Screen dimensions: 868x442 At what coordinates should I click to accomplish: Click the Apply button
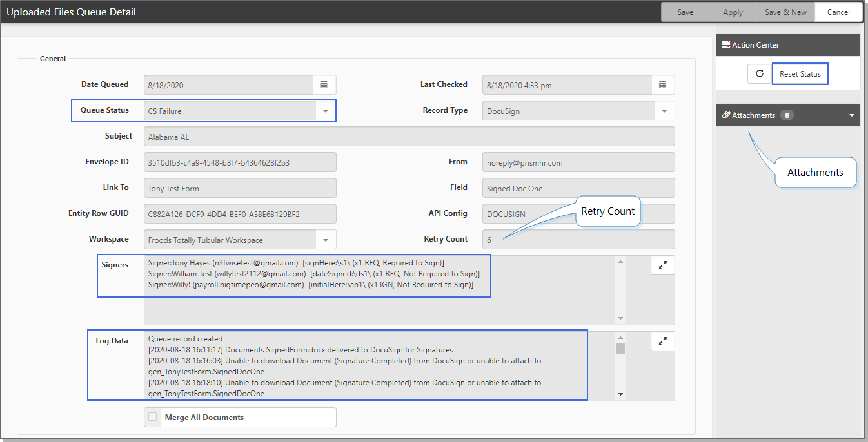pos(733,12)
